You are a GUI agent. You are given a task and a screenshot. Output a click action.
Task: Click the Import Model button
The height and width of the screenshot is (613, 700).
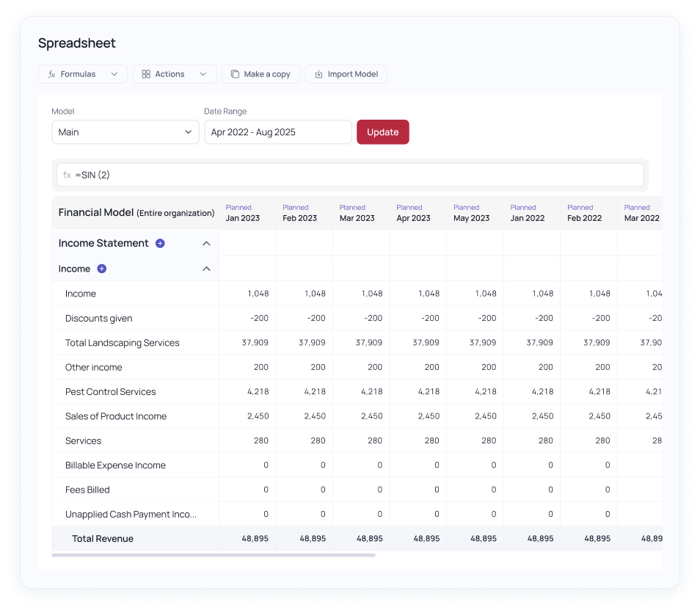[346, 73]
